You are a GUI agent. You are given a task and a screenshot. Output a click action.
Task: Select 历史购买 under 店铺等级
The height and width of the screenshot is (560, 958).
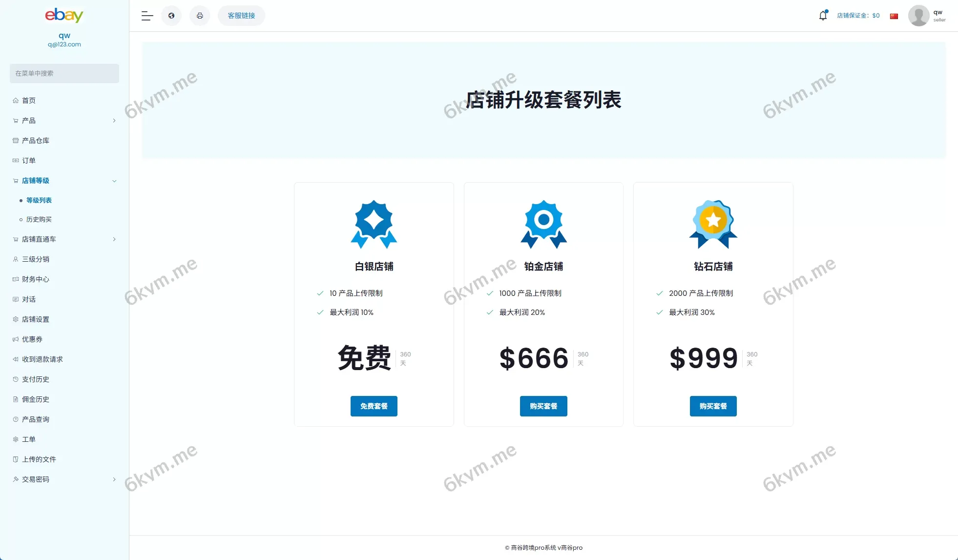(40, 219)
